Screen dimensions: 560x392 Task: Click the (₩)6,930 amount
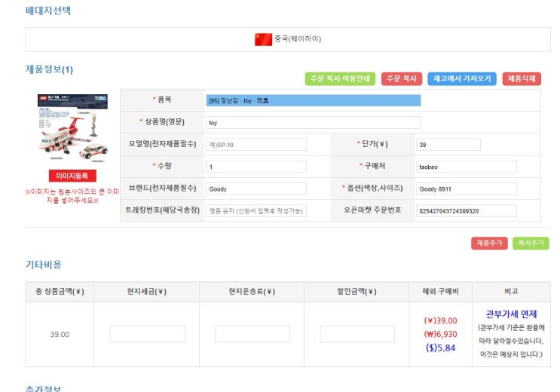point(440,334)
